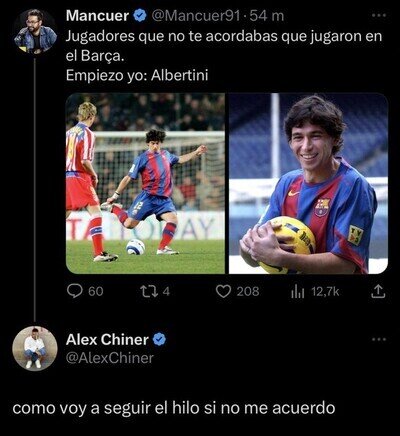
Task: Click the Alex Chiner display name
Action: pyautogui.click(x=107, y=340)
